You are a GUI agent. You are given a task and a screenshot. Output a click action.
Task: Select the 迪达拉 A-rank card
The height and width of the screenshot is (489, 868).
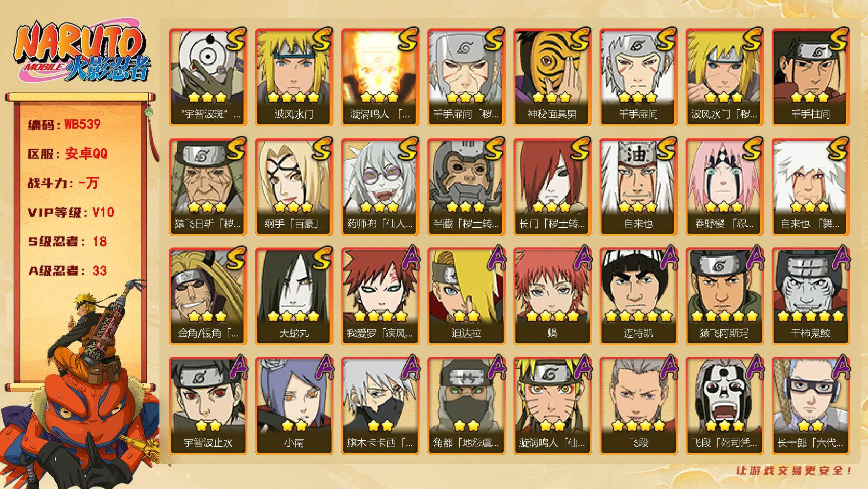466,296
